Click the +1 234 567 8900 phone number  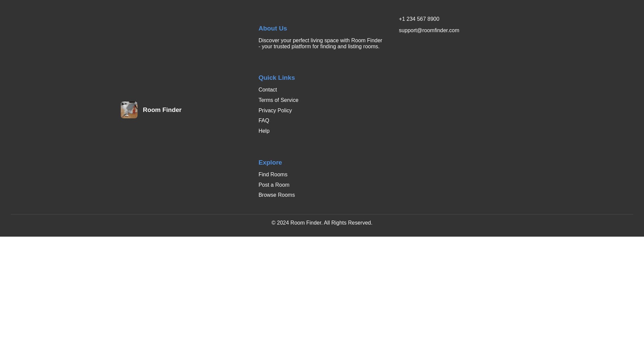click(419, 19)
